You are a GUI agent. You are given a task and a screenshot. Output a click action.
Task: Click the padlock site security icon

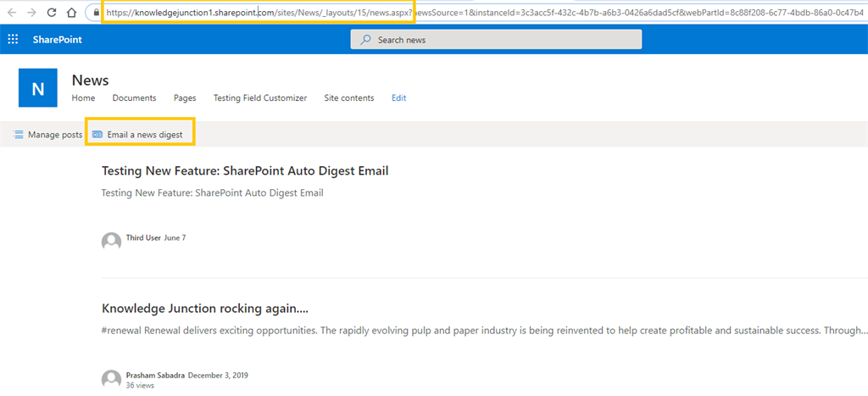(x=97, y=12)
